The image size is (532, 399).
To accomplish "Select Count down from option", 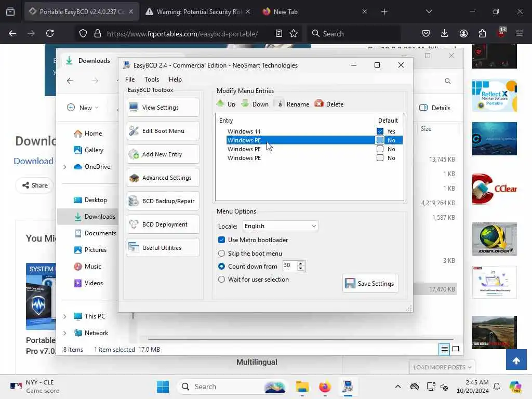I will (221, 267).
